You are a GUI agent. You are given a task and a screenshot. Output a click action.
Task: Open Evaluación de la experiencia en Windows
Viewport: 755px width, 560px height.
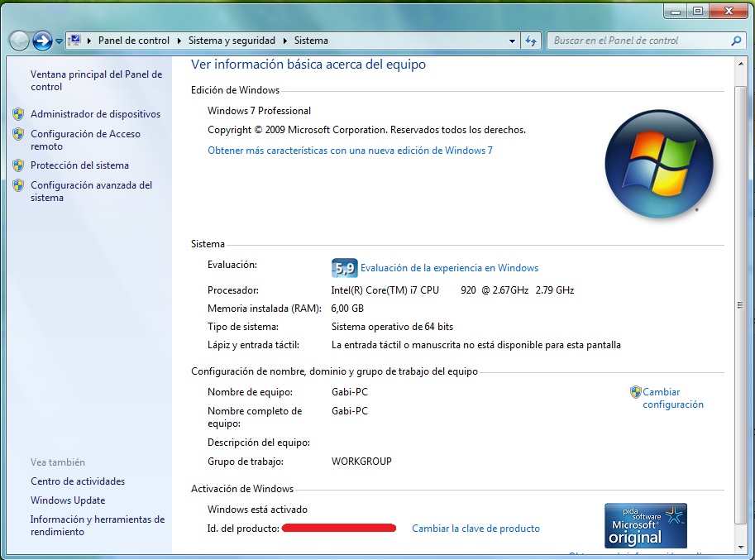click(449, 268)
